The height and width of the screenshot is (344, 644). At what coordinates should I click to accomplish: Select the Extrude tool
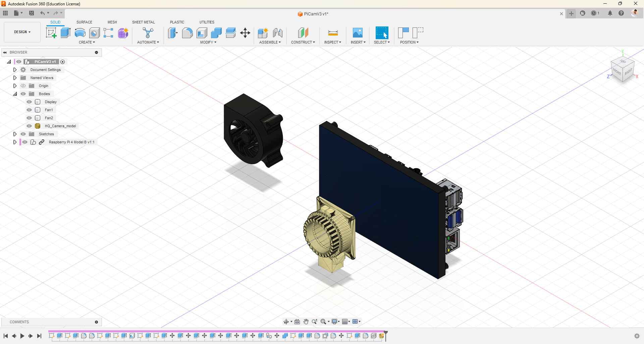coord(65,33)
